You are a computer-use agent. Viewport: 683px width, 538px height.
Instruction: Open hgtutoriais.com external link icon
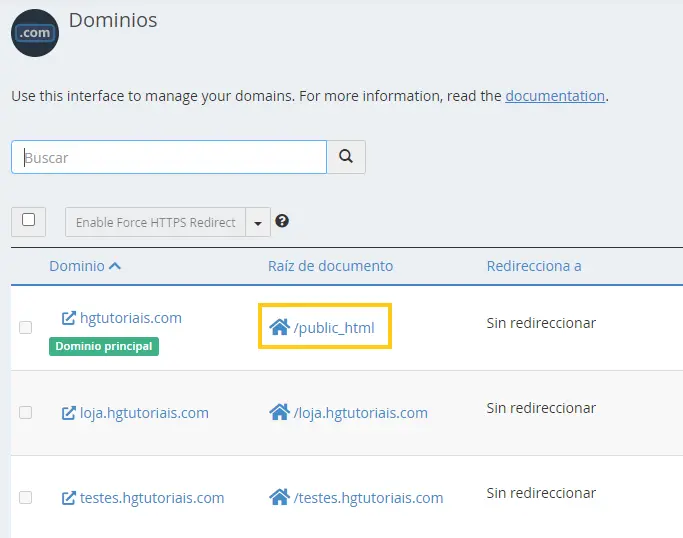pos(69,318)
